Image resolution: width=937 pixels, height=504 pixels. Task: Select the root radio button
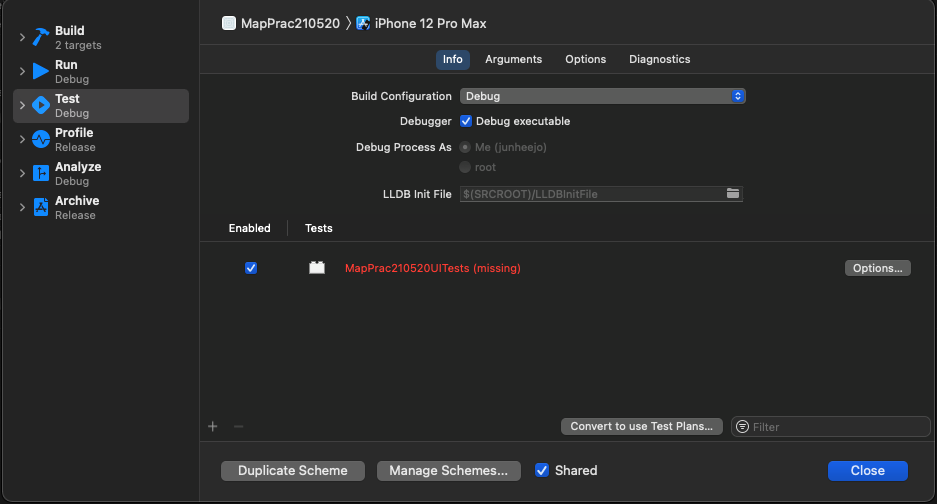[x=465, y=167]
